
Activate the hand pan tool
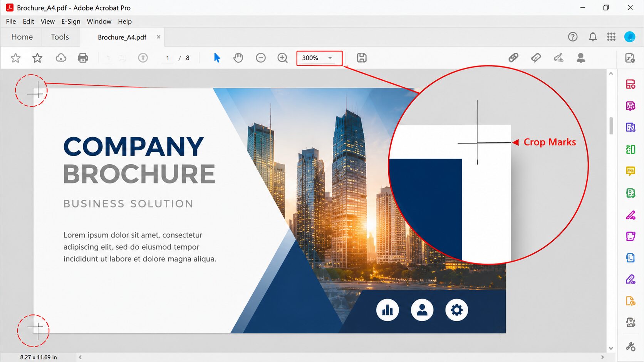tap(238, 58)
